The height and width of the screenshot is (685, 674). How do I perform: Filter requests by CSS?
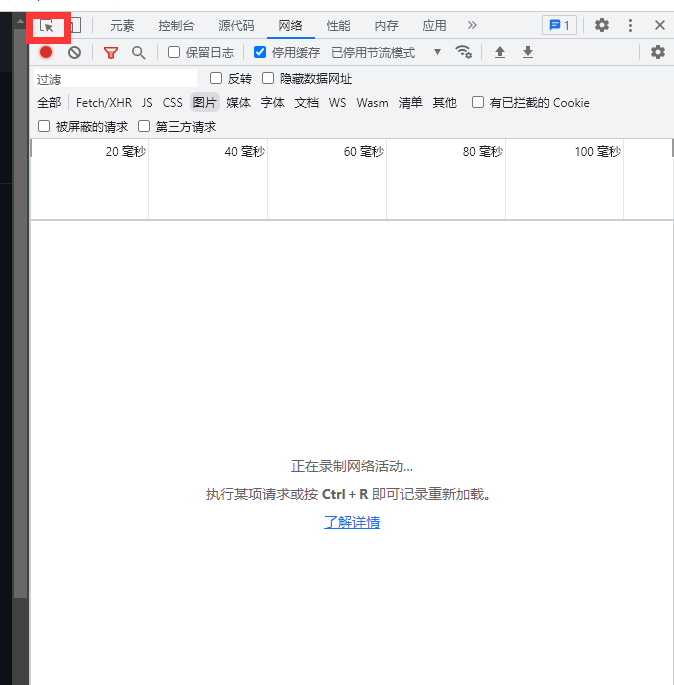(172, 103)
